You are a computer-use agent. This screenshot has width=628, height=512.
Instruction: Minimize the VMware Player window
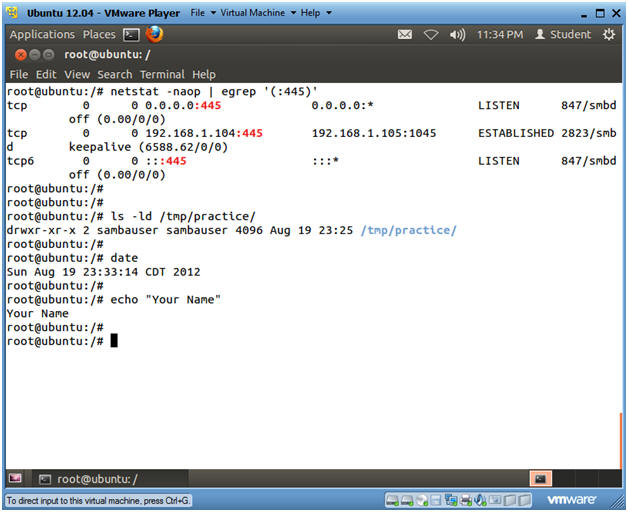click(584, 14)
